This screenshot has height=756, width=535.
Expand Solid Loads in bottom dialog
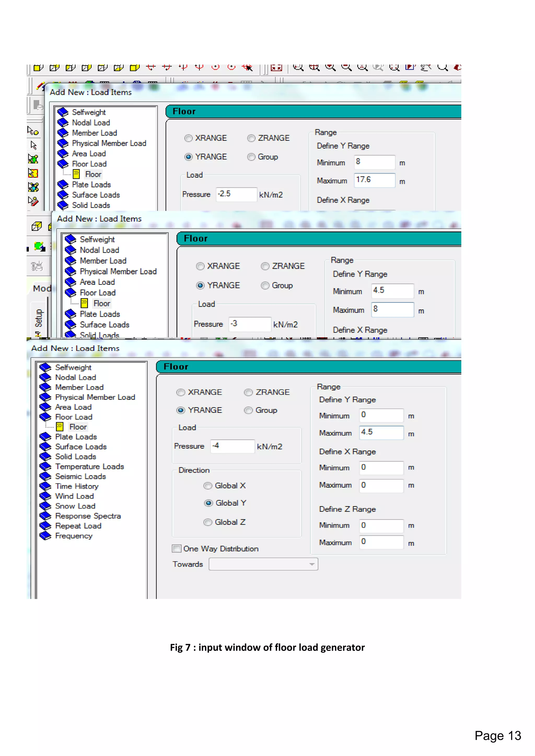(x=45, y=456)
